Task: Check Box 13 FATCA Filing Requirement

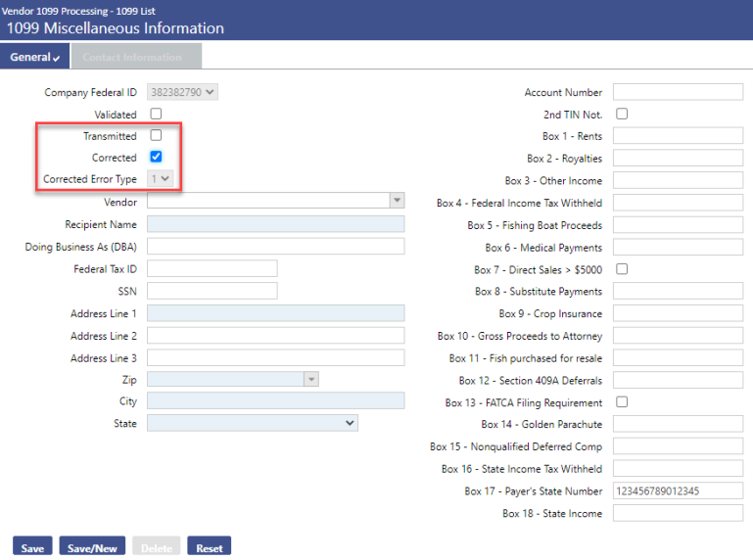Action: point(622,402)
